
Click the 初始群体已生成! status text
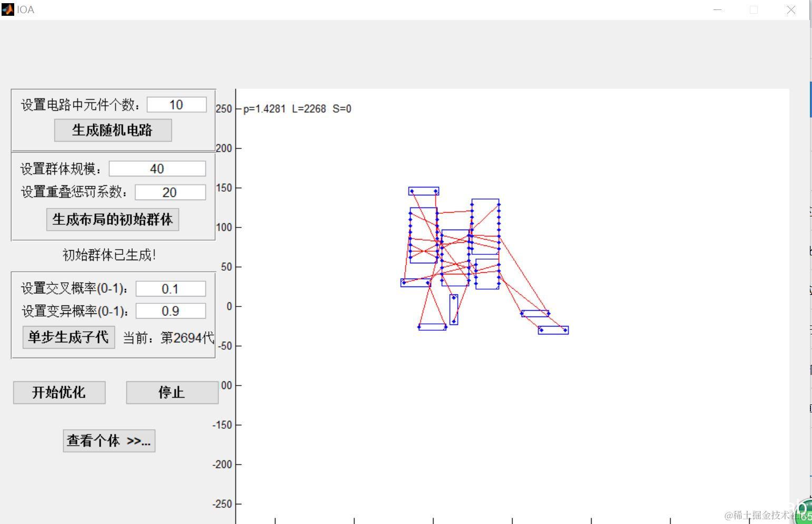109,255
